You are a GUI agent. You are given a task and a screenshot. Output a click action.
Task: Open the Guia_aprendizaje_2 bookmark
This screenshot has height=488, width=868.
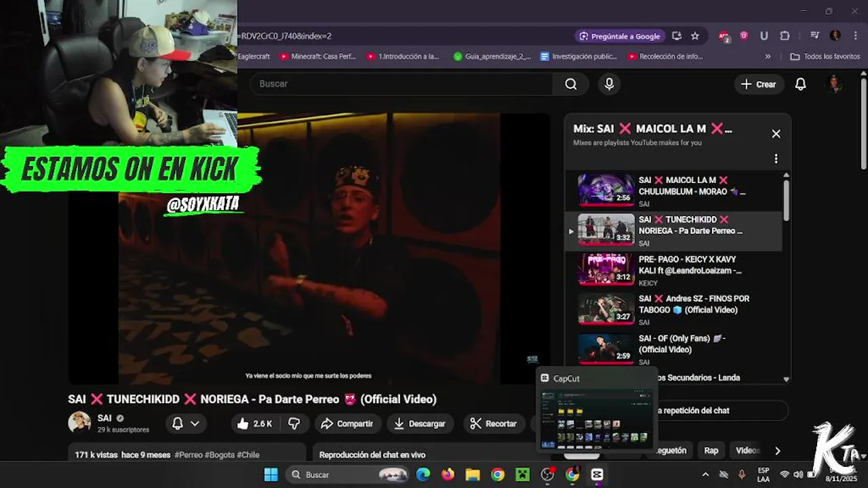click(492, 57)
